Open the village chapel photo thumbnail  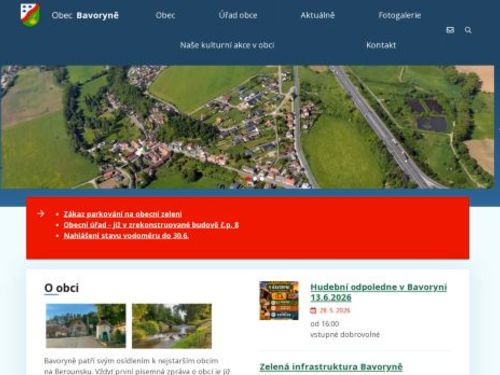coord(86,326)
